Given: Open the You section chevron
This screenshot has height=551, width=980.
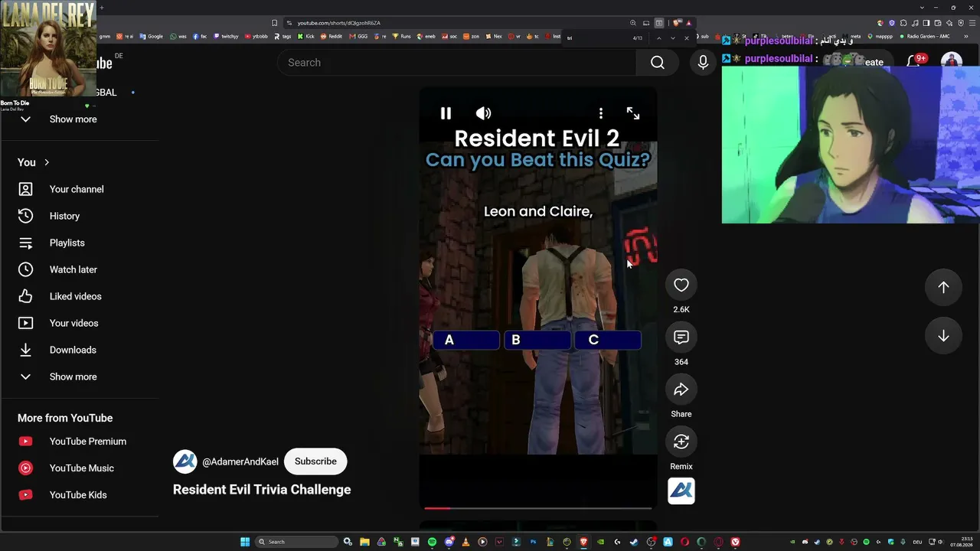Looking at the screenshot, I should pos(47,162).
